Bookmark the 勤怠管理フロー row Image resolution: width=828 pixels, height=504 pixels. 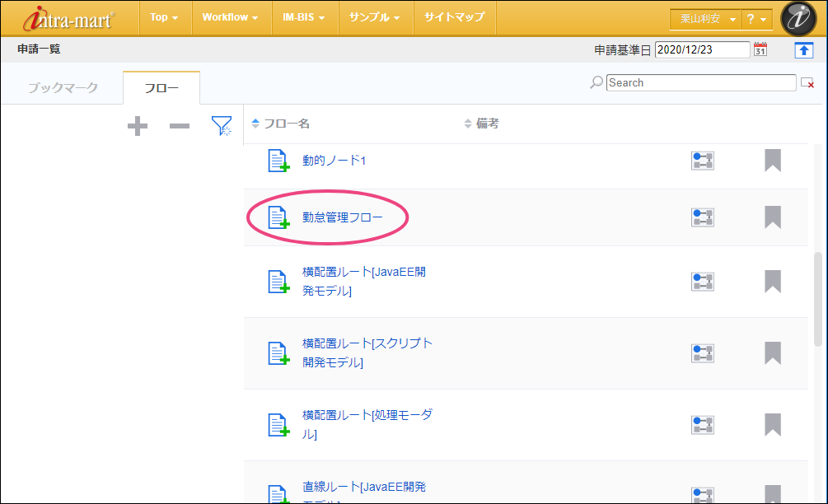(772, 217)
